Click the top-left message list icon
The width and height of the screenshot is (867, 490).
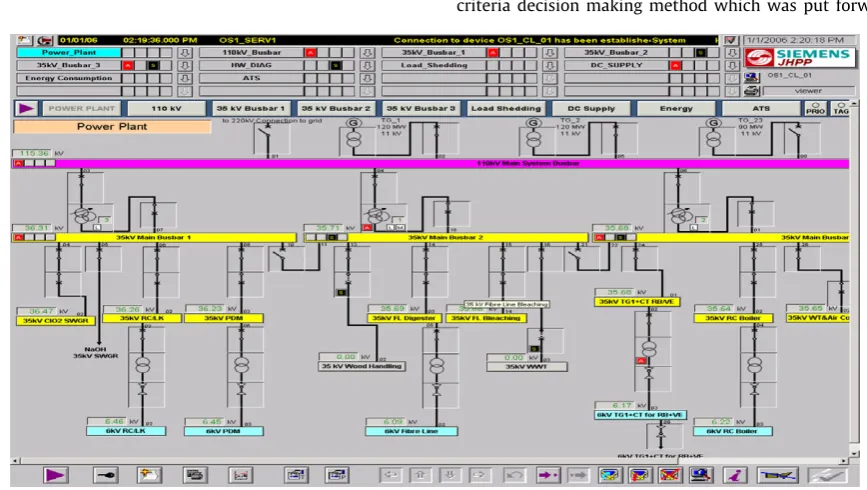coord(24,40)
